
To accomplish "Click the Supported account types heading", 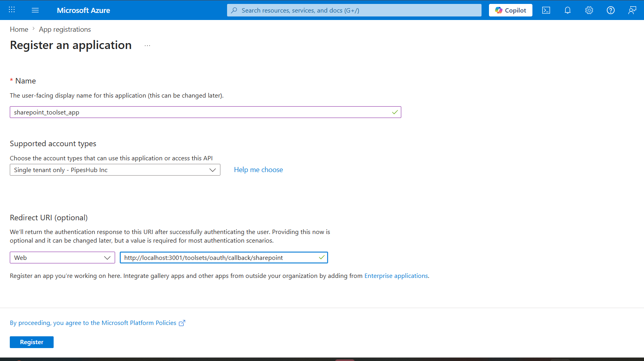I will [53, 143].
